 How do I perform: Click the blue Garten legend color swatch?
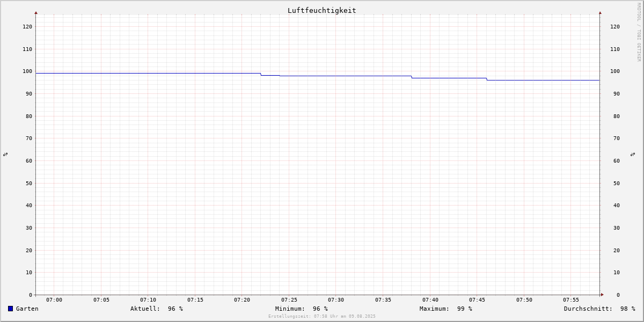[x=10, y=309]
